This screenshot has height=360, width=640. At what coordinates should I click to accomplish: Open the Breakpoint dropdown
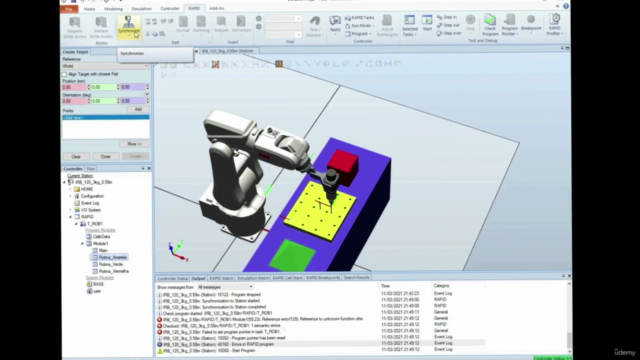[x=531, y=24]
